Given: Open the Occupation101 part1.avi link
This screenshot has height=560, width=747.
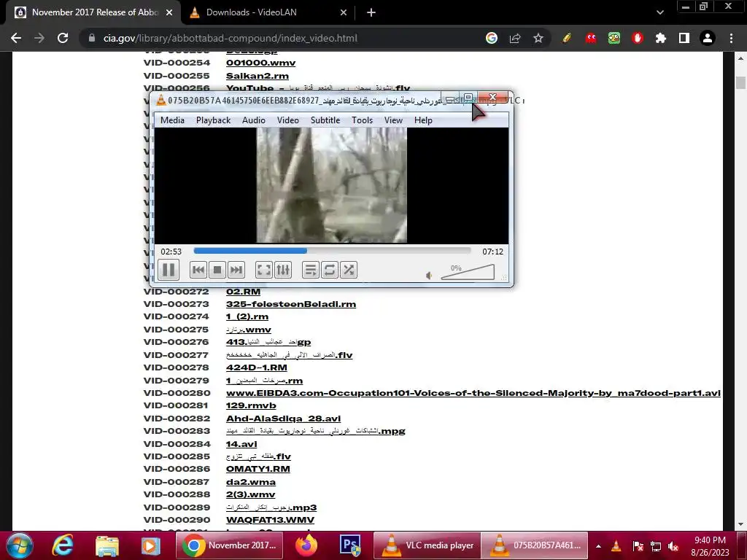Looking at the screenshot, I should click(x=473, y=393).
